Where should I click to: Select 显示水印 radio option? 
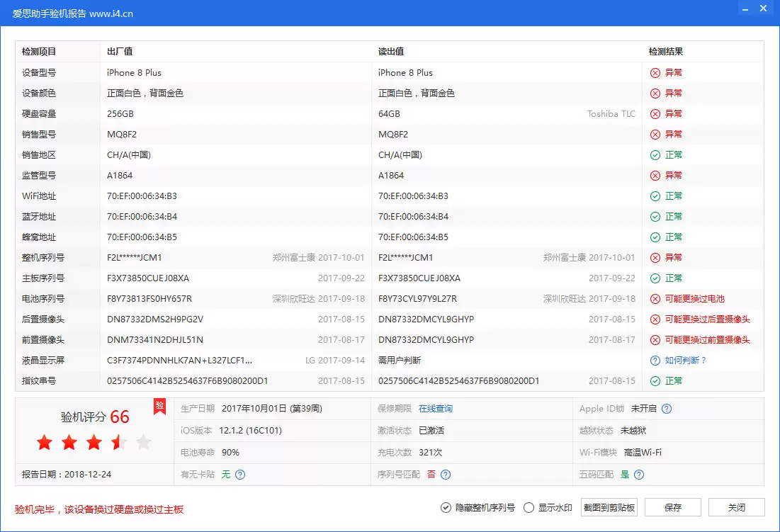coord(548,508)
